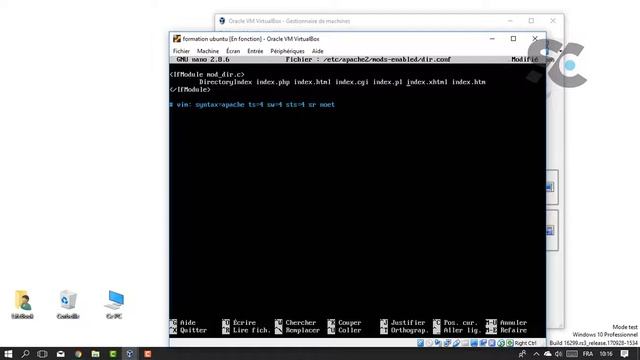Screen dimensions: 640x360
Task: Show hidden system tray icons
Action: pos(536,354)
